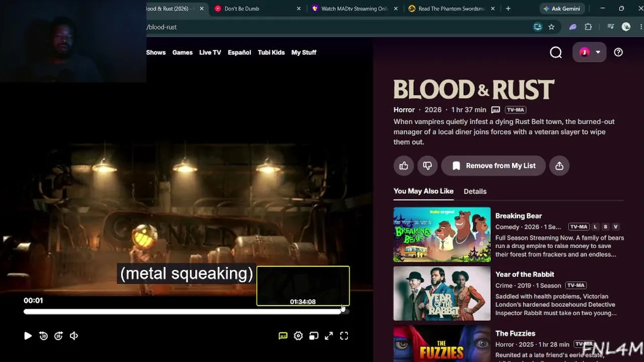Share Blood & Rust via share icon
Image resolution: width=644 pixels, height=362 pixels.
pyautogui.click(x=559, y=166)
